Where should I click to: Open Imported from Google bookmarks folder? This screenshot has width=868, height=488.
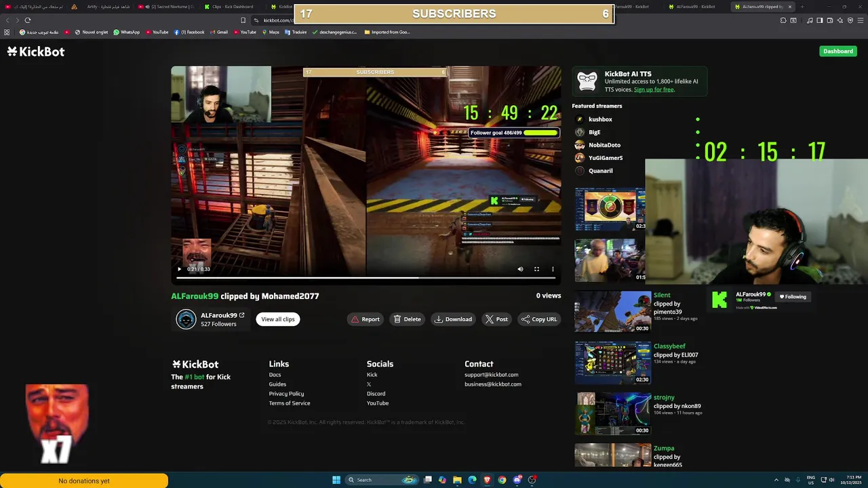click(x=387, y=32)
